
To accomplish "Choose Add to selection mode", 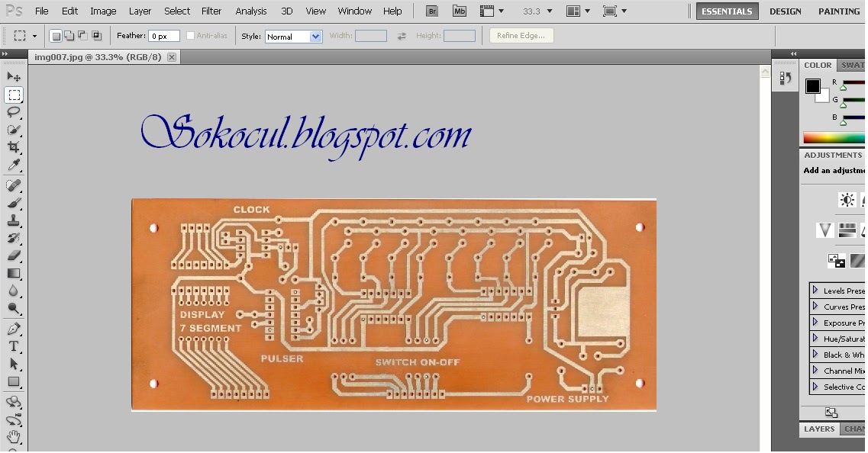I will (69, 36).
